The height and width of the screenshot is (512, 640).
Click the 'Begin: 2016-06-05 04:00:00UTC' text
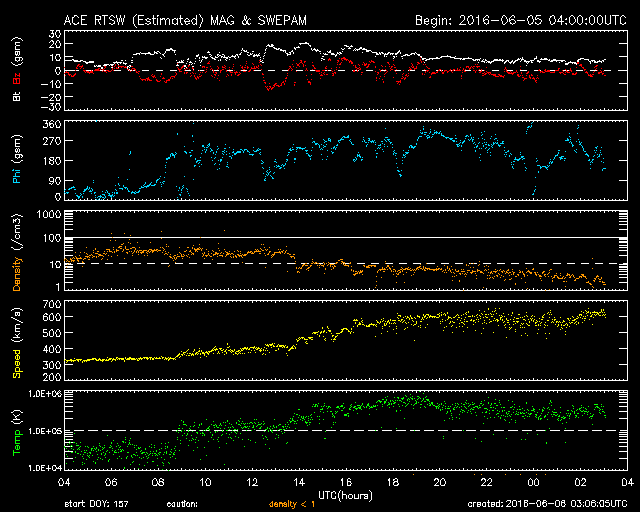click(521, 20)
